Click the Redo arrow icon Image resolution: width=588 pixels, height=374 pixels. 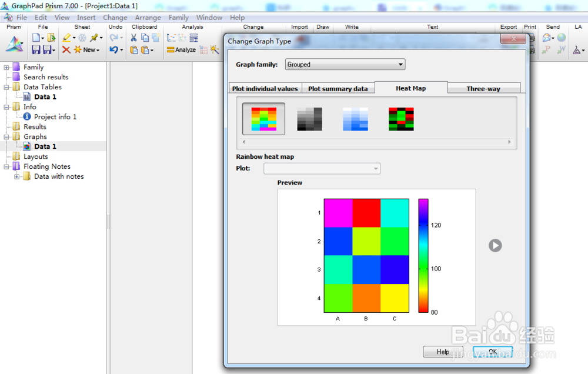[113, 38]
